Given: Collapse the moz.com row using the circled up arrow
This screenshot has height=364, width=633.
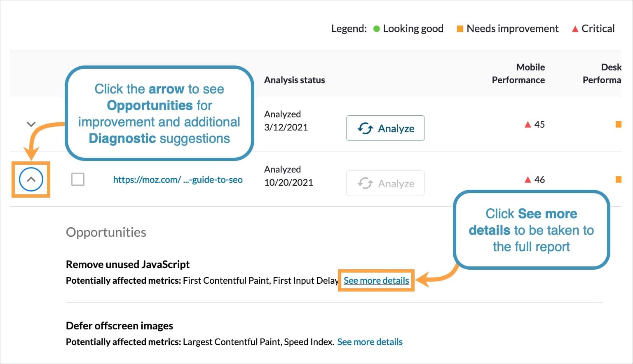Looking at the screenshot, I should pos(31,179).
